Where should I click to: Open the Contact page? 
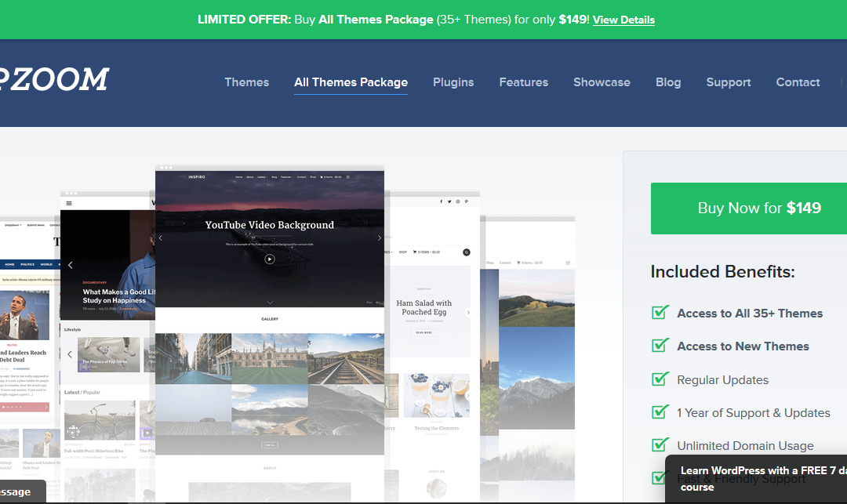coord(798,82)
